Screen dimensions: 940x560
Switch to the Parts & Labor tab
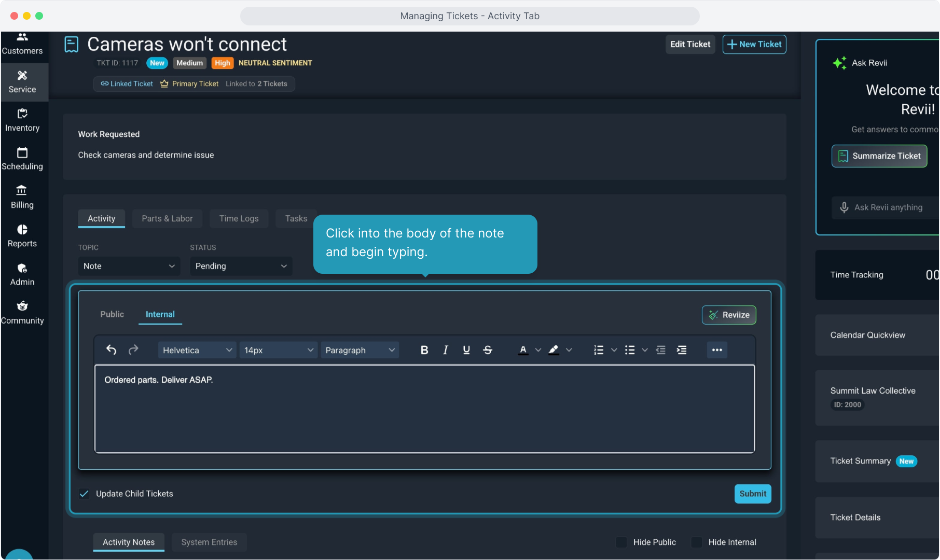coord(167,218)
